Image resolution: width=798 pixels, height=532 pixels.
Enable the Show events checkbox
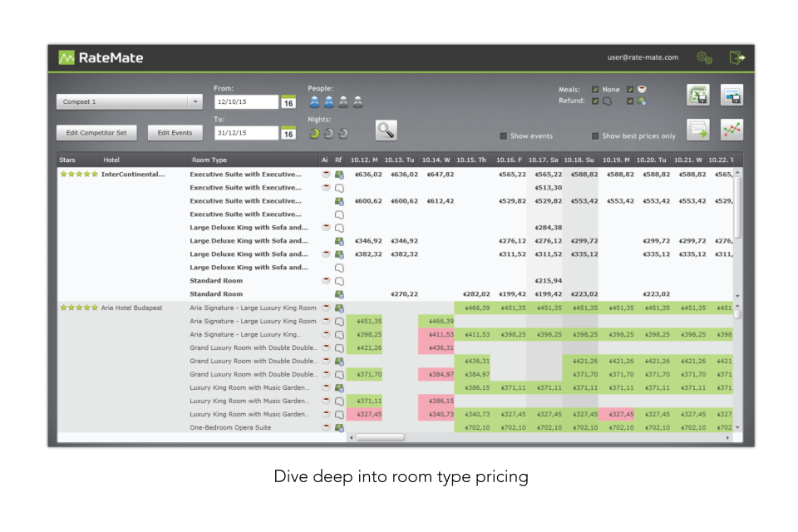503,135
